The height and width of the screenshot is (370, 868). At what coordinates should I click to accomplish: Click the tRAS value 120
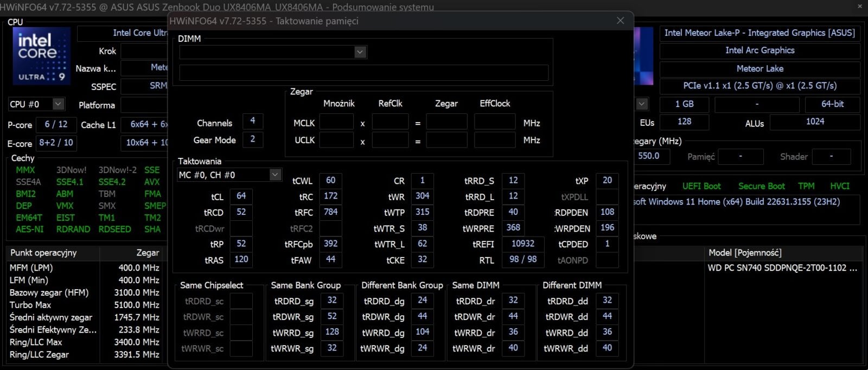point(241,259)
